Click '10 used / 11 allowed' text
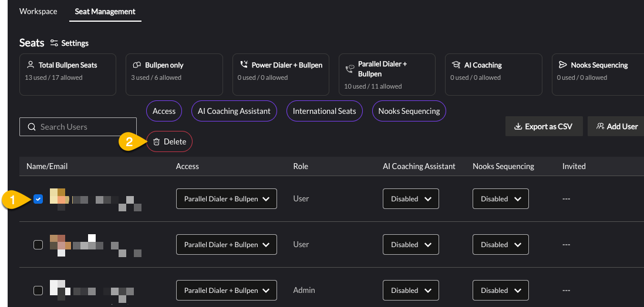Image resolution: width=644 pixels, height=307 pixels. tap(374, 87)
